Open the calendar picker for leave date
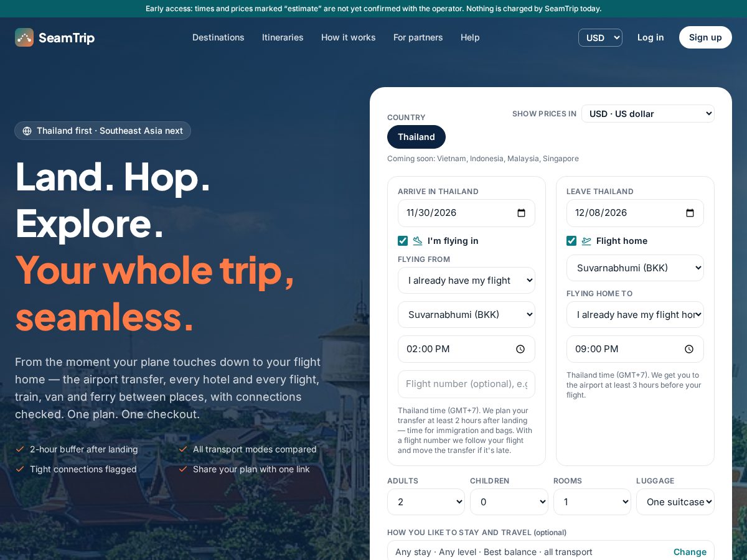 point(690,213)
